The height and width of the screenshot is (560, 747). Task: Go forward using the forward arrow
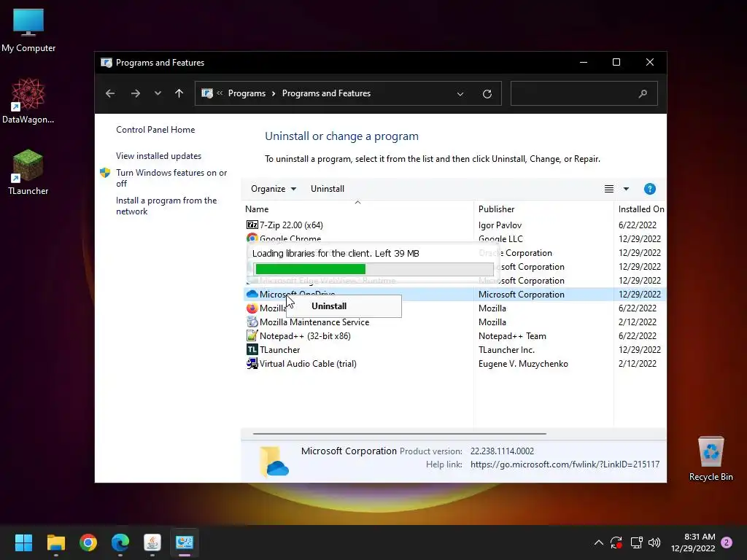point(135,93)
